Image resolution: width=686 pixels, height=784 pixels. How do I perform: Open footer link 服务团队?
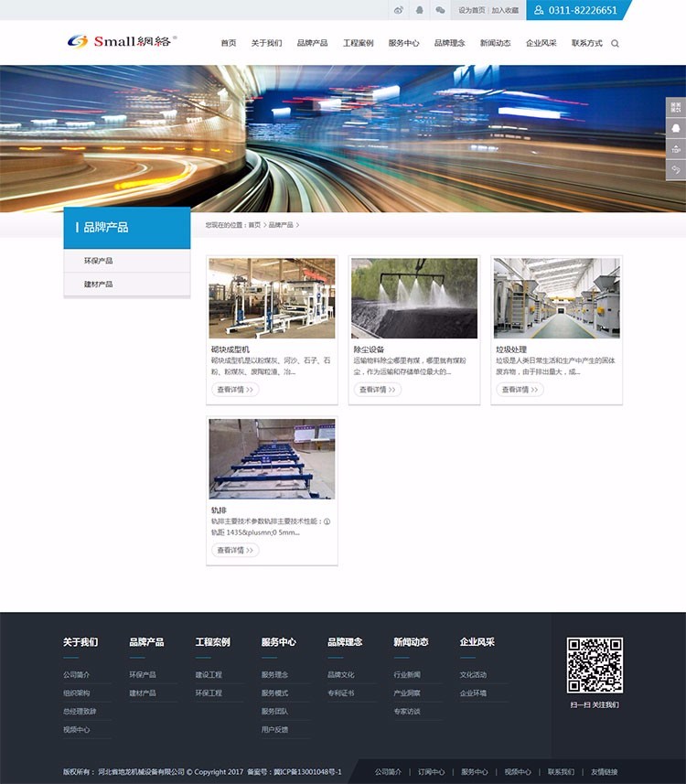pos(274,711)
